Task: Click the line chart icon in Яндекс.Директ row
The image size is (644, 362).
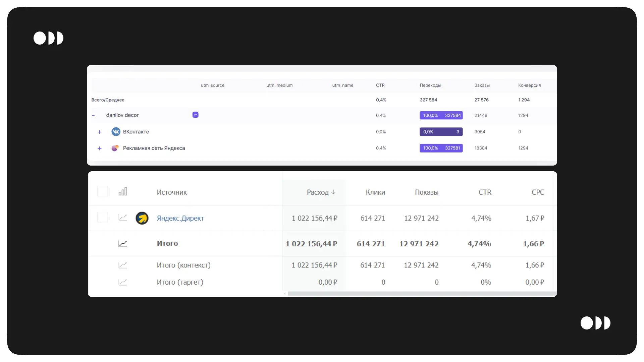Action: coord(123,218)
